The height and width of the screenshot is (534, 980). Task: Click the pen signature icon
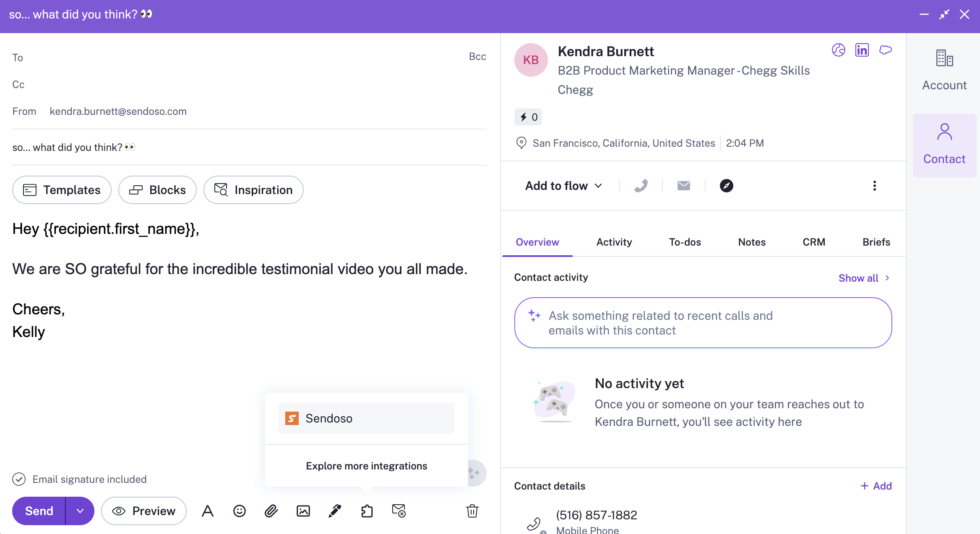[x=335, y=511]
